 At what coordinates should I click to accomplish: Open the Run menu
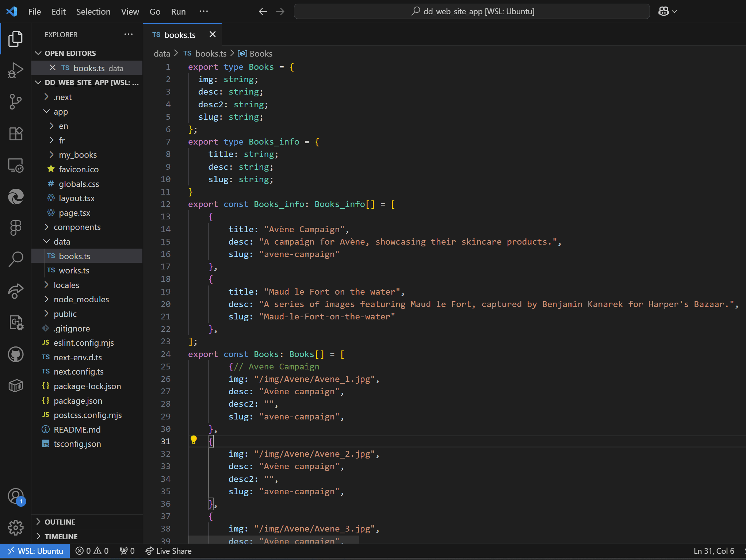(178, 11)
